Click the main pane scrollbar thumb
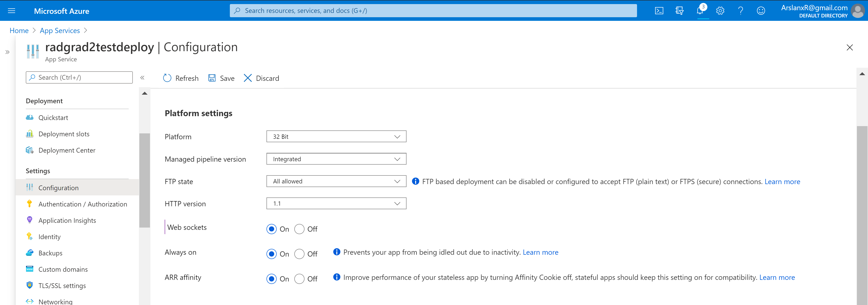The width and height of the screenshot is (868, 305). pyautogui.click(x=862, y=215)
